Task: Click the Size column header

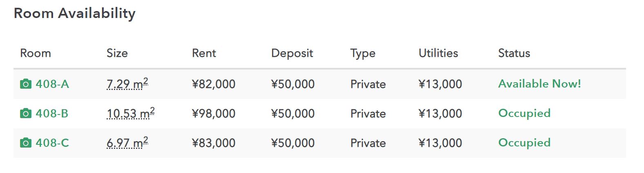Action: [x=117, y=53]
